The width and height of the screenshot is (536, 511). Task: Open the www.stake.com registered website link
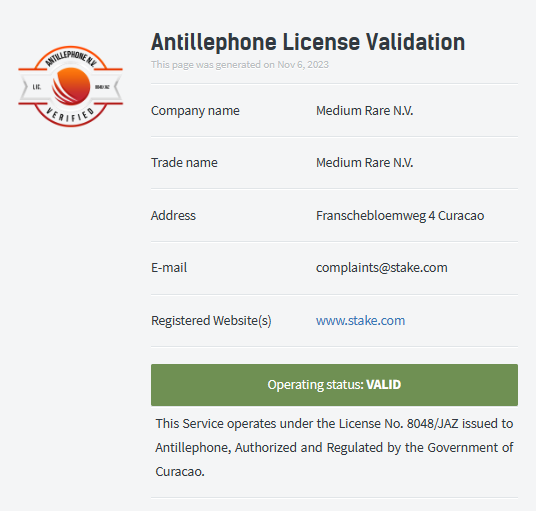click(360, 321)
